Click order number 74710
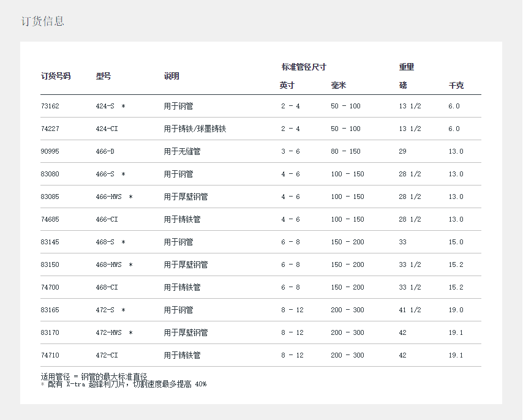This screenshot has height=420, width=523. coord(50,356)
